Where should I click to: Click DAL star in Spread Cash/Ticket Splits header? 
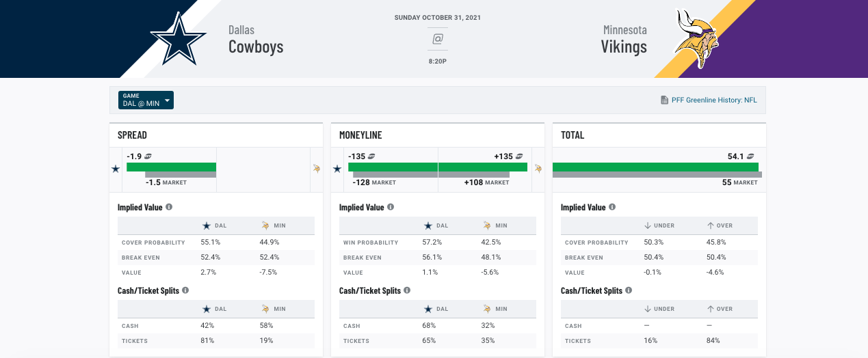[206, 309]
